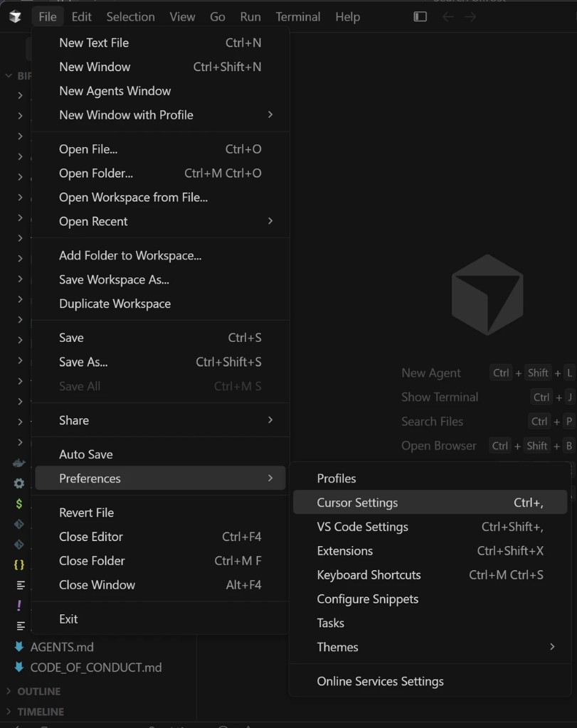
Task: Expand the Share submenu arrow
Action: click(x=270, y=419)
